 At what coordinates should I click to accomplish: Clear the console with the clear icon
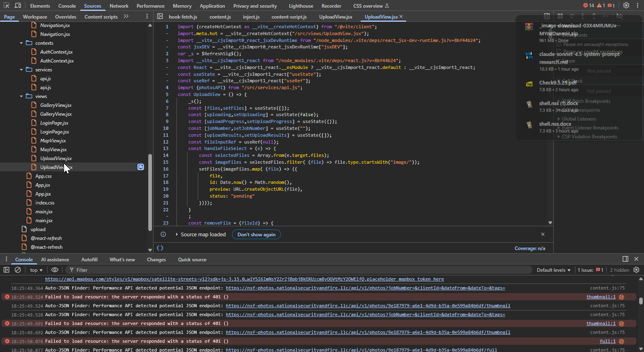(18, 270)
